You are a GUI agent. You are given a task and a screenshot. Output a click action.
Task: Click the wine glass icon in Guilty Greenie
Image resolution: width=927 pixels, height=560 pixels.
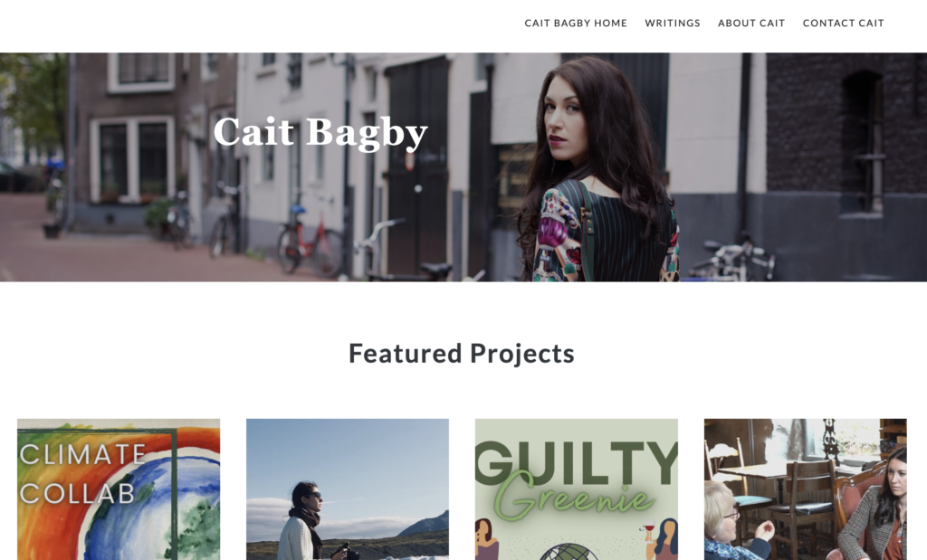(648, 530)
